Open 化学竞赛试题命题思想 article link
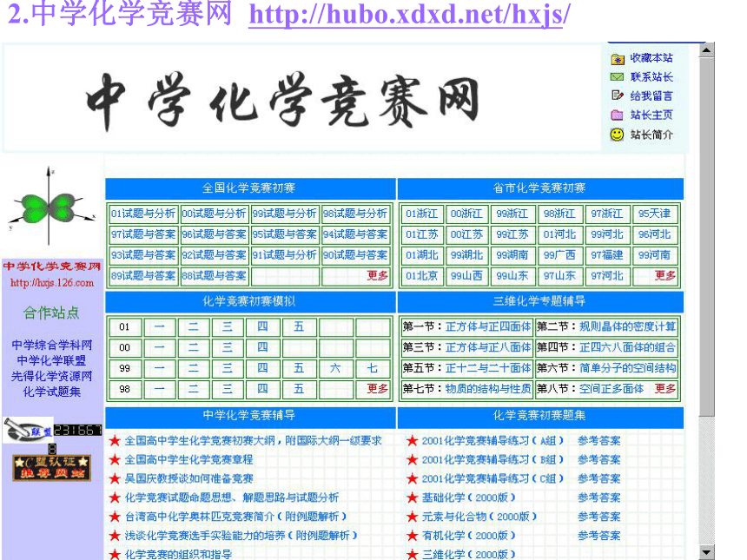The width and height of the screenshot is (747, 560). (x=232, y=497)
